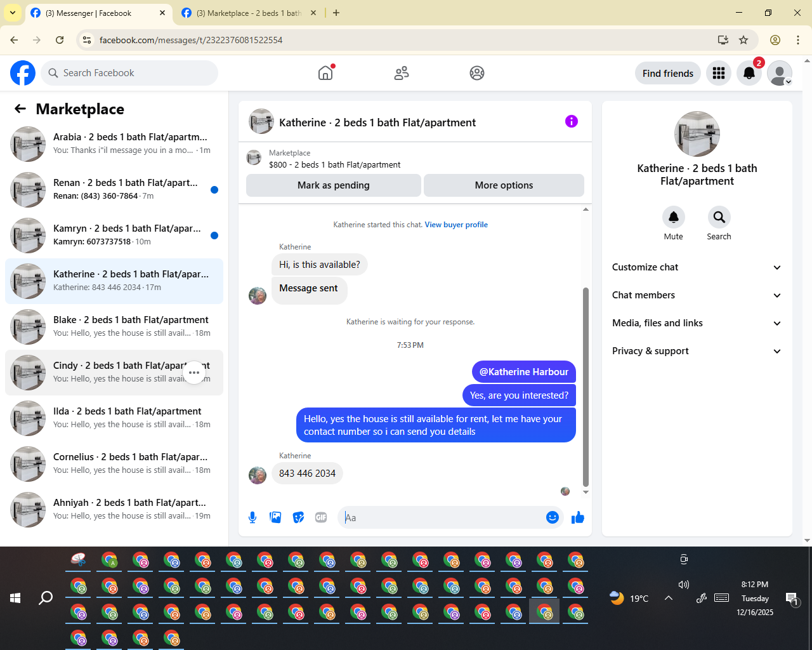Open the Facebook home logo
Image resolution: width=812 pixels, height=650 pixels.
pyautogui.click(x=23, y=73)
